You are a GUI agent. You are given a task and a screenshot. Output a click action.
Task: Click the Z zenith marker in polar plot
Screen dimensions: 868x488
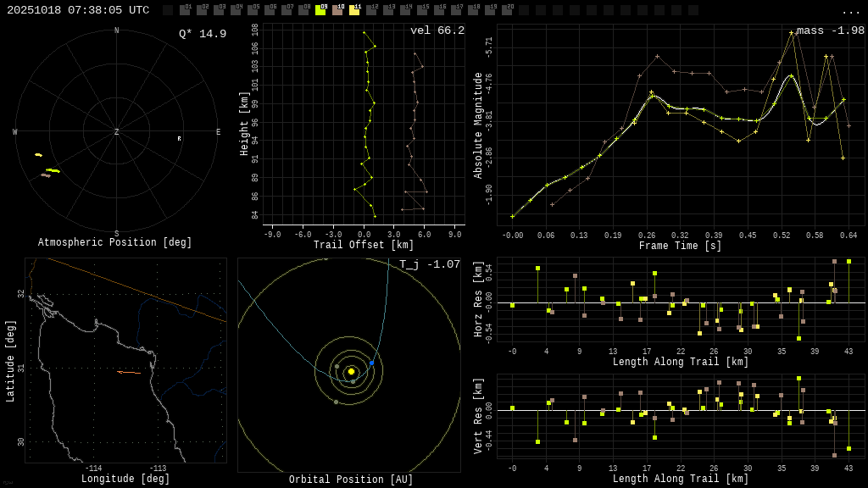117,132
